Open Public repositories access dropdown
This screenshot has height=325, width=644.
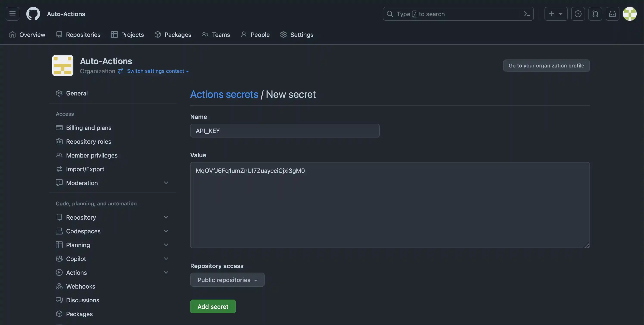(x=227, y=280)
